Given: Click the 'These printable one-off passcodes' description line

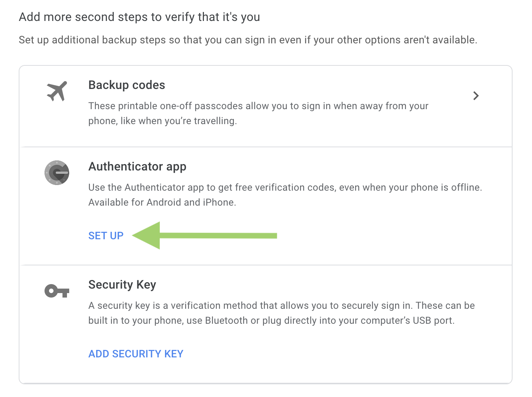Looking at the screenshot, I should tap(258, 106).
